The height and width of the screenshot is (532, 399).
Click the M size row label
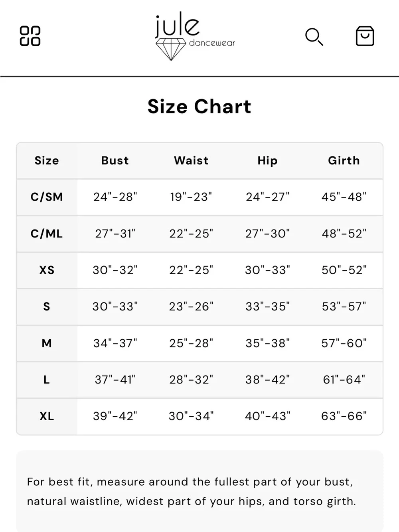pyautogui.click(x=47, y=343)
